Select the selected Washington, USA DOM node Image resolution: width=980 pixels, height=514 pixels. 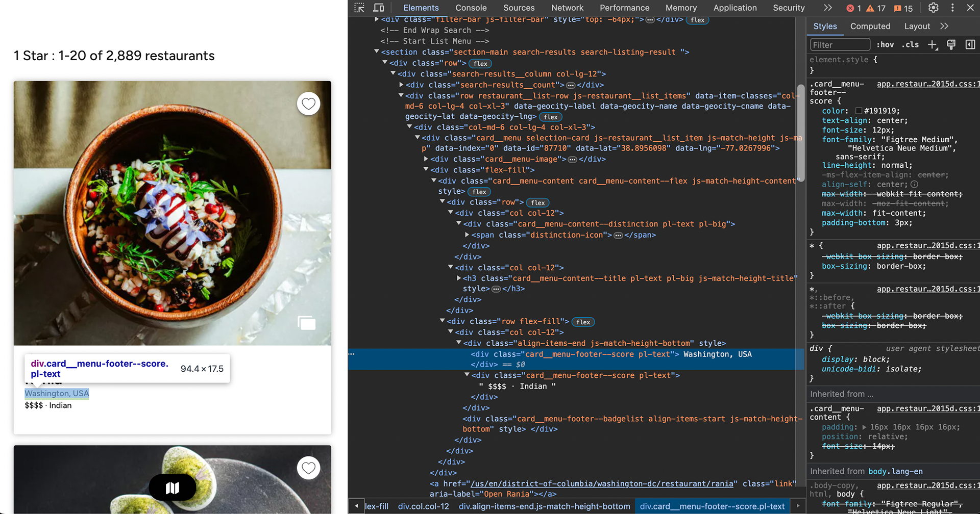coord(576,359)
